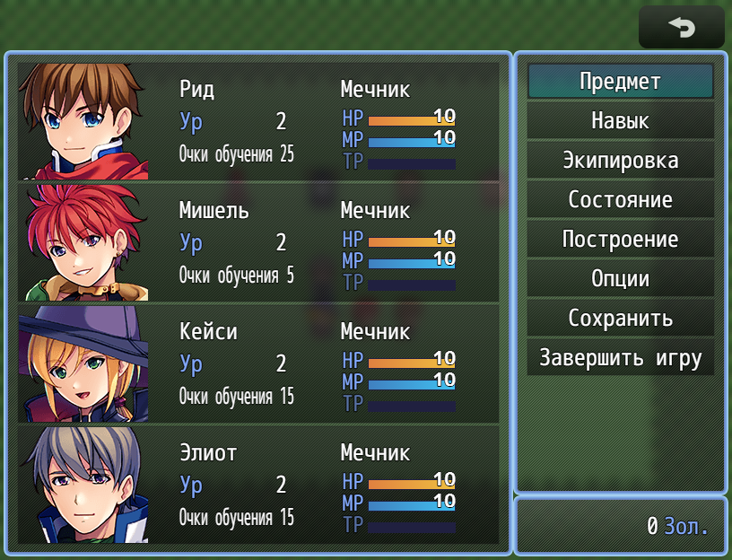Click the name Кейси
Viewport: 732px width, 560px height.
pyautogui.click(x=208, y=332)
